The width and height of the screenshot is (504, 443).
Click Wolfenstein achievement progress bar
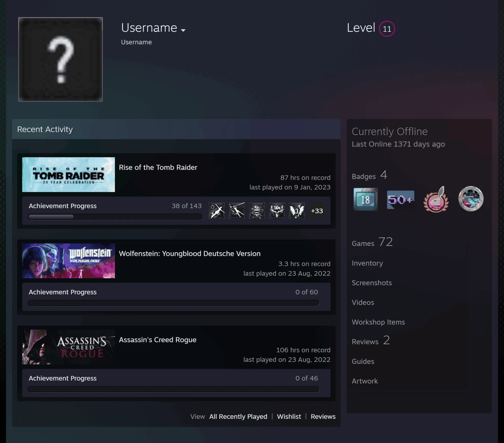174,303
